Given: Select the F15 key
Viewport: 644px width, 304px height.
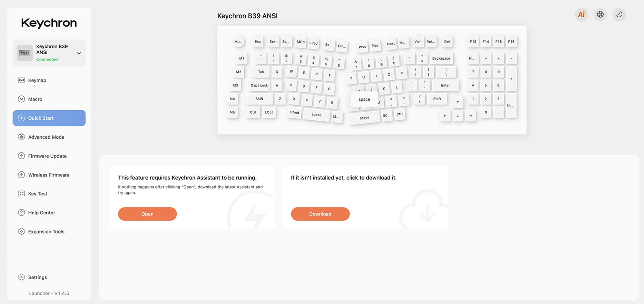Looking at the screenshot, I should click(x=498, y=42).
